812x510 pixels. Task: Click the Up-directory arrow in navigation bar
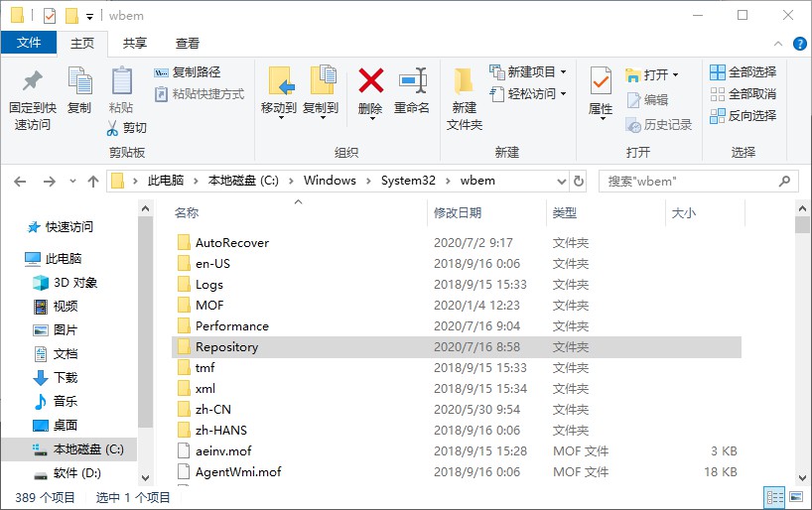[x=93, y=182]
